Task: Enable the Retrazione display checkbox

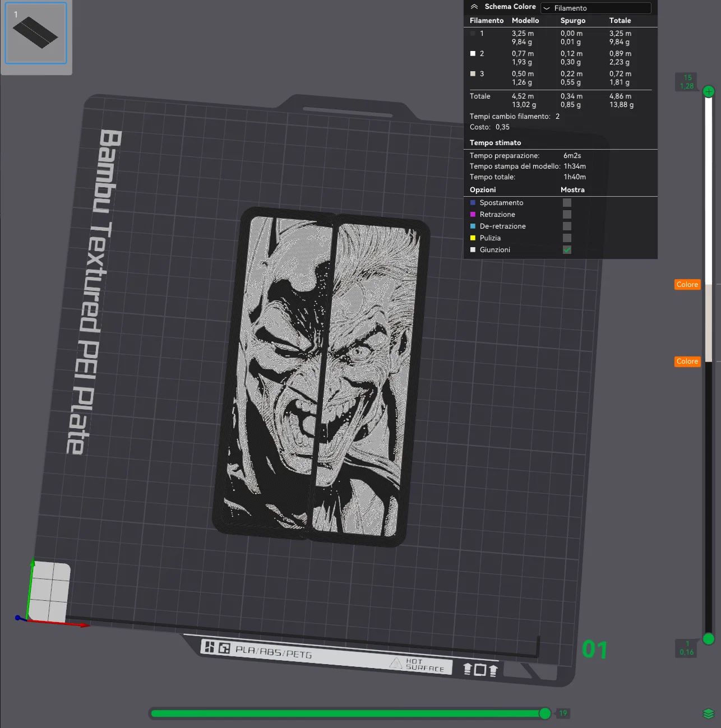Action: point(567,215)
